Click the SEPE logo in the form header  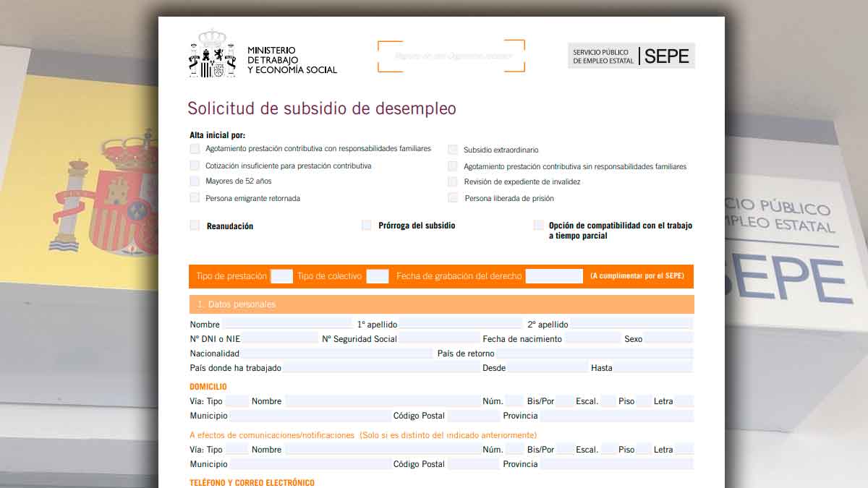pos(631,56)
